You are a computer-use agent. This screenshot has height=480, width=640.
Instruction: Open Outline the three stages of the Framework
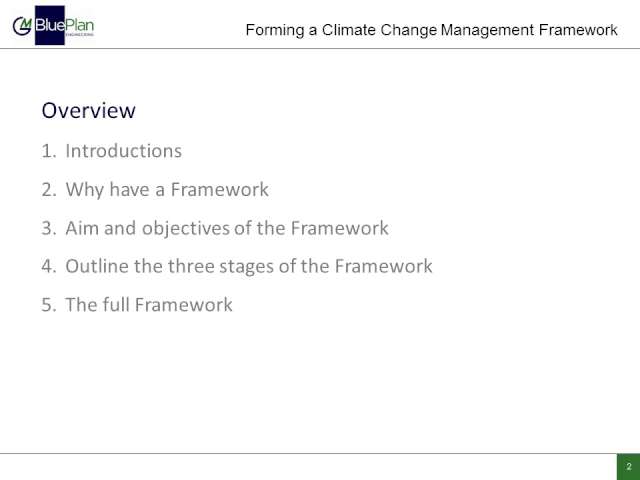click(x=249, y=267)
